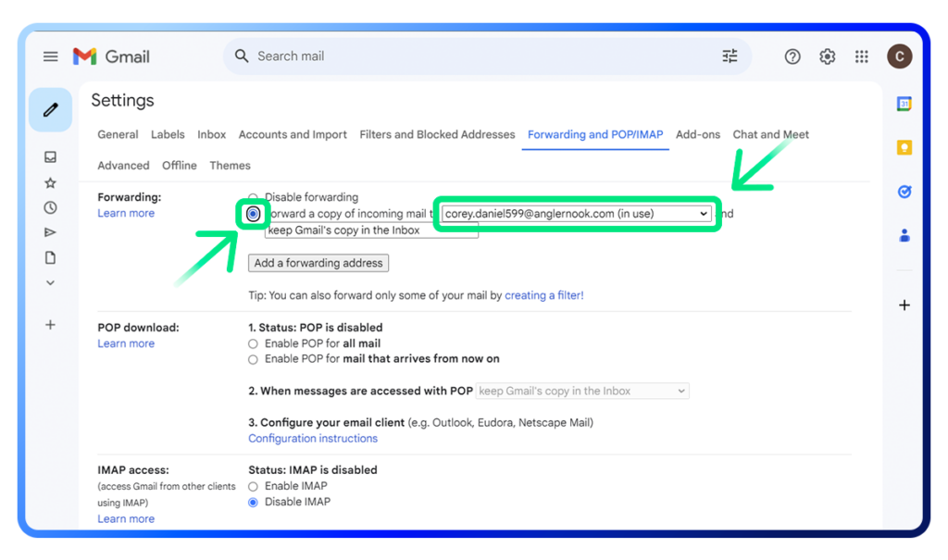Open the main menu hamburger icon
Image resolution: width=948 pixels, height=560 pixels.
[51, 56]
